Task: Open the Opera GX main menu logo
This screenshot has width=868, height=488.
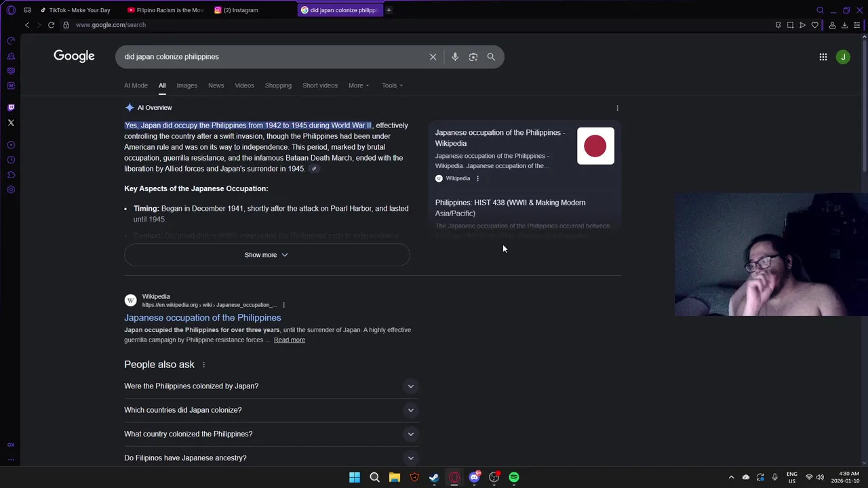Action: (11, 10)
